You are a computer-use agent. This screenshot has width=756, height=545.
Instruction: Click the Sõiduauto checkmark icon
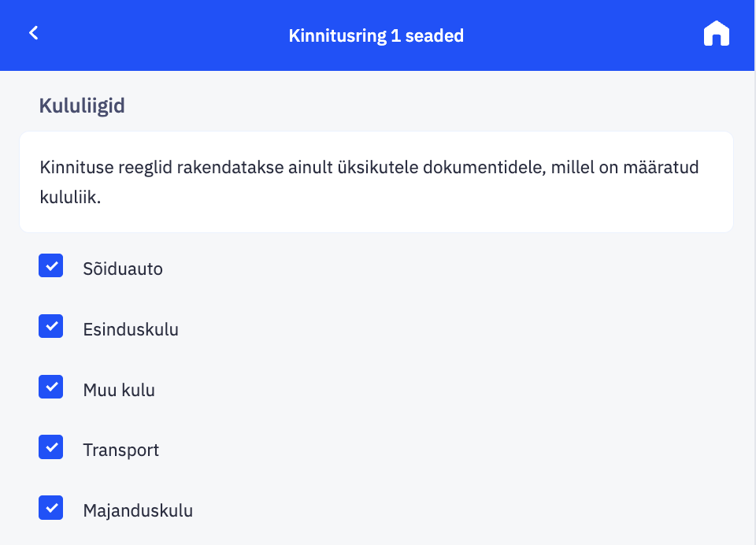point(50,265)
